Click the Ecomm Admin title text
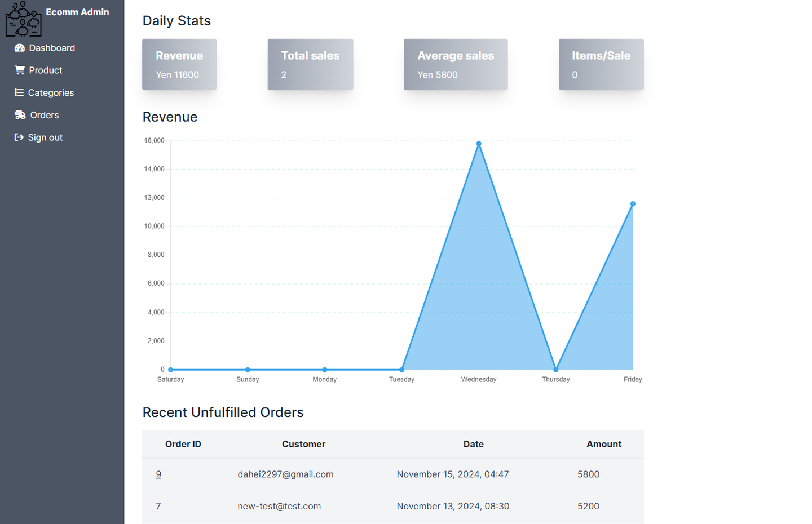812x524 pixels. pos(77,12)
